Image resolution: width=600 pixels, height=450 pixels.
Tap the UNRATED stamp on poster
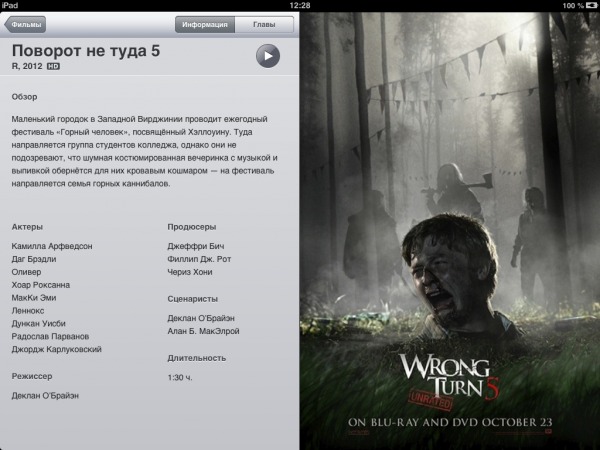(x=431, y=400)
